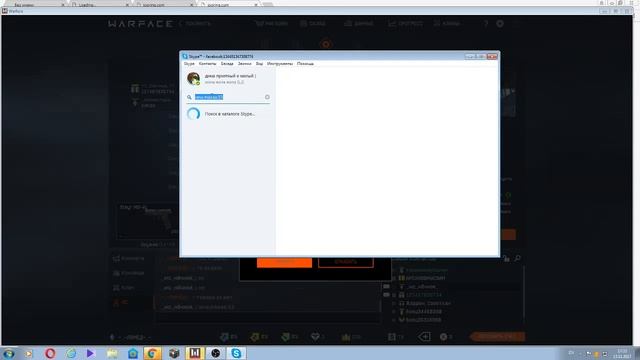Click the back arrow icon in Warface bottom bar

[x=424, y=337]
